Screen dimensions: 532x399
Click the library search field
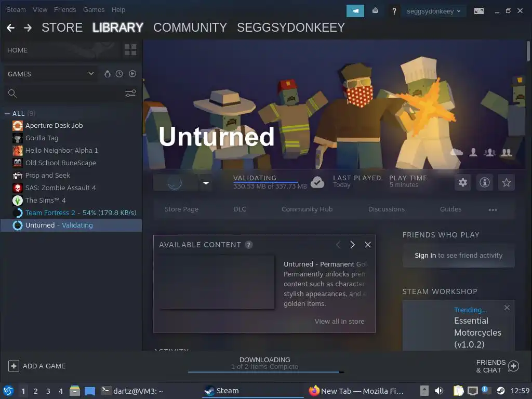tap(64, 94)
